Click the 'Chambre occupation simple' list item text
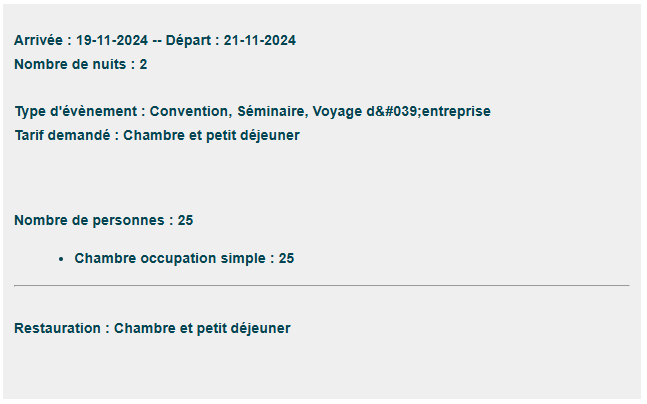Viewport: 647px width, 404px height. [x=170, y=258]
